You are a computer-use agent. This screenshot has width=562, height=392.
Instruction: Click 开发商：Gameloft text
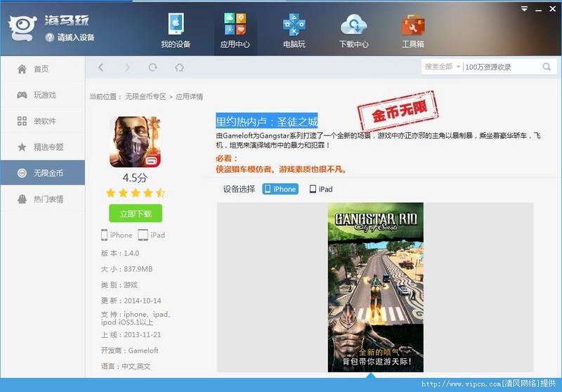coord(129,351)
